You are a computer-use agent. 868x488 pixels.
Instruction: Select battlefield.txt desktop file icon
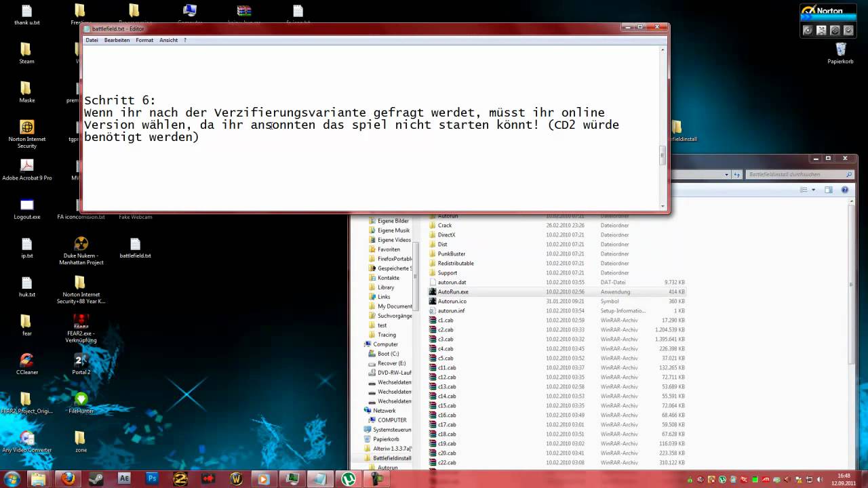point(135,247)
